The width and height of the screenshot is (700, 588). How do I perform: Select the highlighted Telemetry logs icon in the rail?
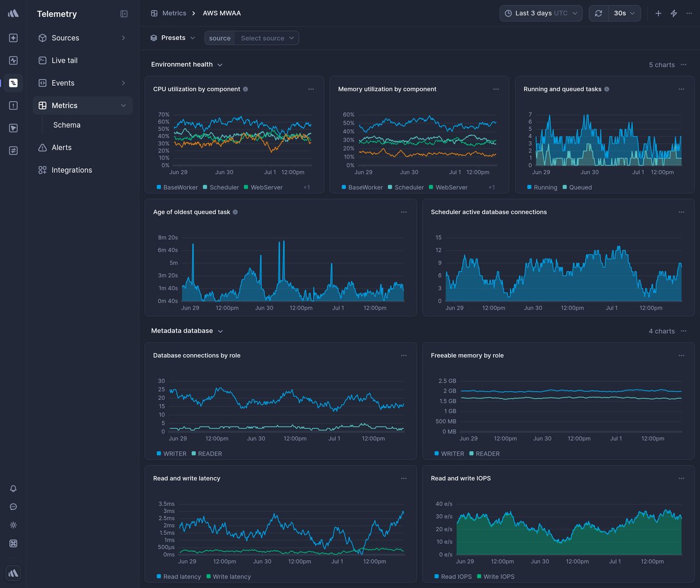click(x=13, y=83)
